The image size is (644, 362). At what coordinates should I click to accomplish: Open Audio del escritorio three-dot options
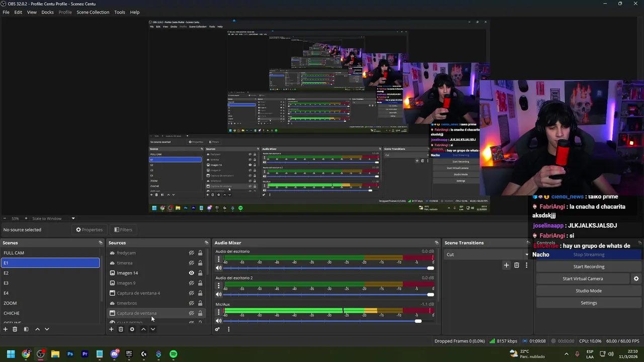pos(218,259)
